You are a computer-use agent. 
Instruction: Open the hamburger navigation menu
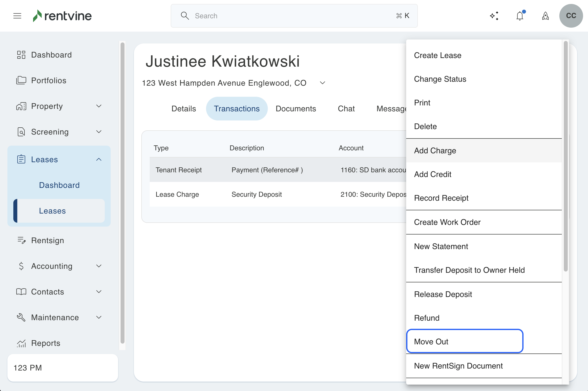tap(17, 16)
